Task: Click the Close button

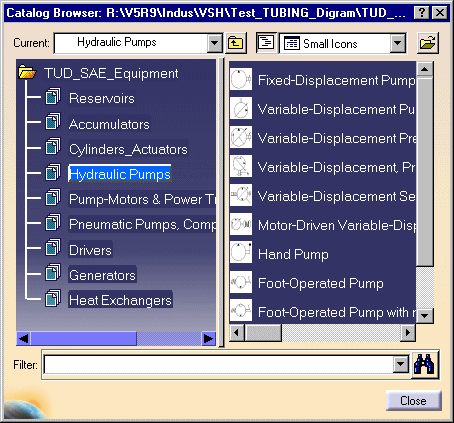Action: [x=414, y=401]
